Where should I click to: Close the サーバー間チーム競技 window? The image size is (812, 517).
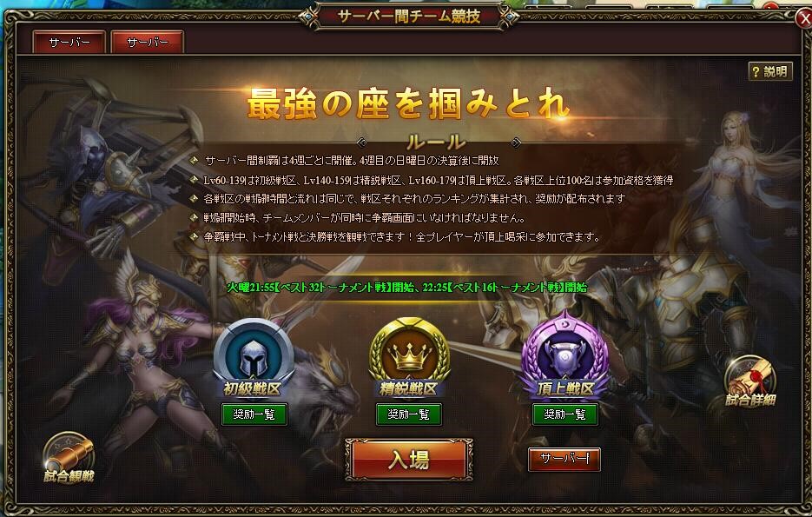pos(804,20)
